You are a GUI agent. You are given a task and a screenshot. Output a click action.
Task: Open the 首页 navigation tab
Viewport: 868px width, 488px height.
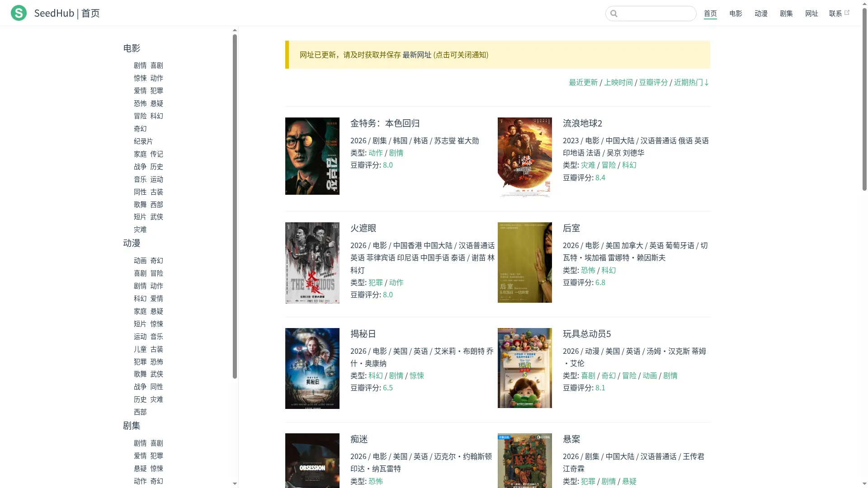pos(710,14)
